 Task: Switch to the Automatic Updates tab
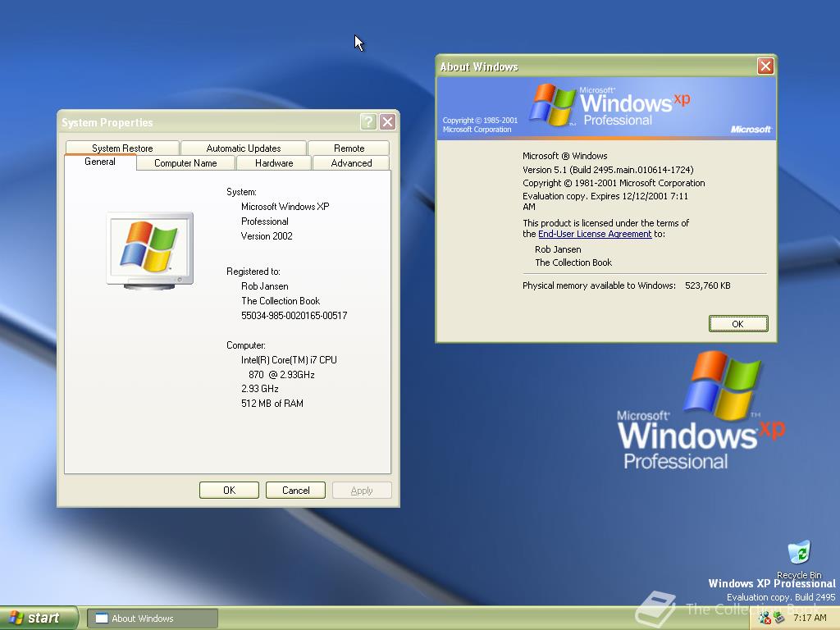(x=243, y=148)
